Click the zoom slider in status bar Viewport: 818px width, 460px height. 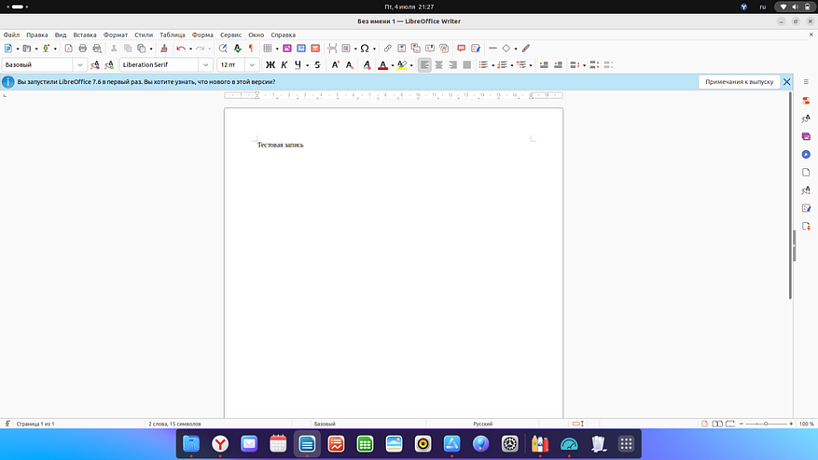pyautogui.click(x=765, y=424)
